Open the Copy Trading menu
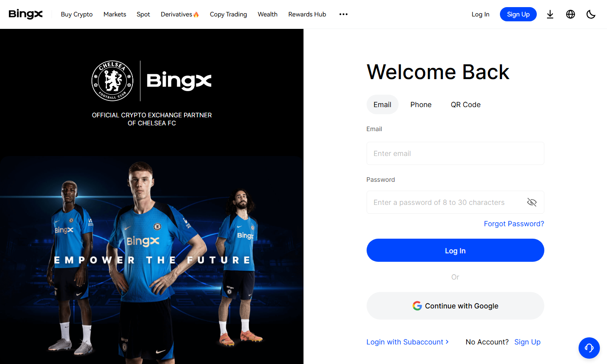Viewport: 607px width, 364px height. point(228,14)
